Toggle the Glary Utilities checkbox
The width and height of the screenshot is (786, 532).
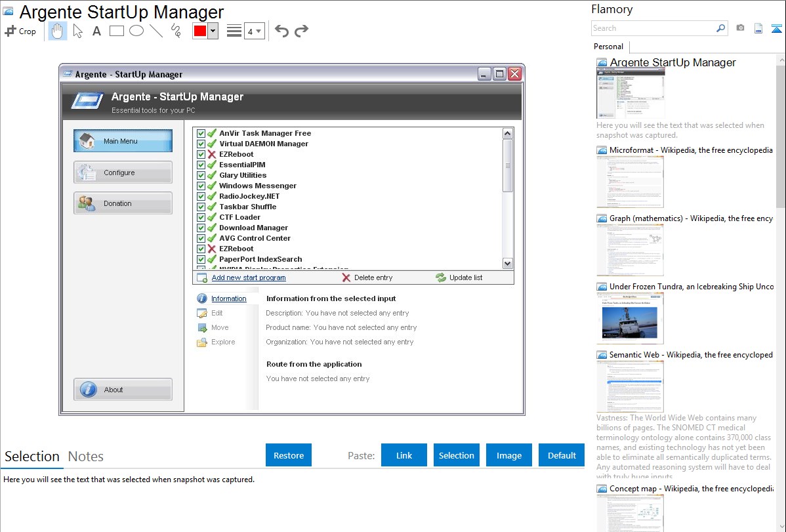pos(201,176)
